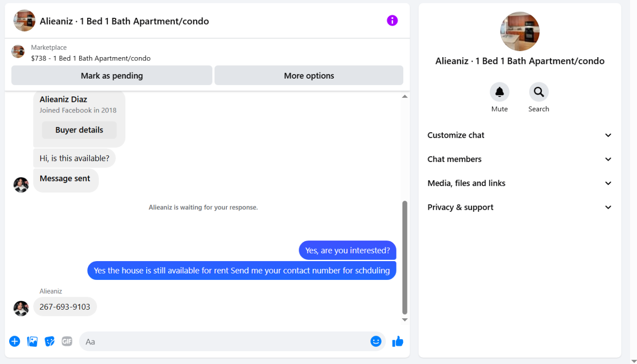Attach a photo using image icon

pyautogui.click(x=32, y=341)
